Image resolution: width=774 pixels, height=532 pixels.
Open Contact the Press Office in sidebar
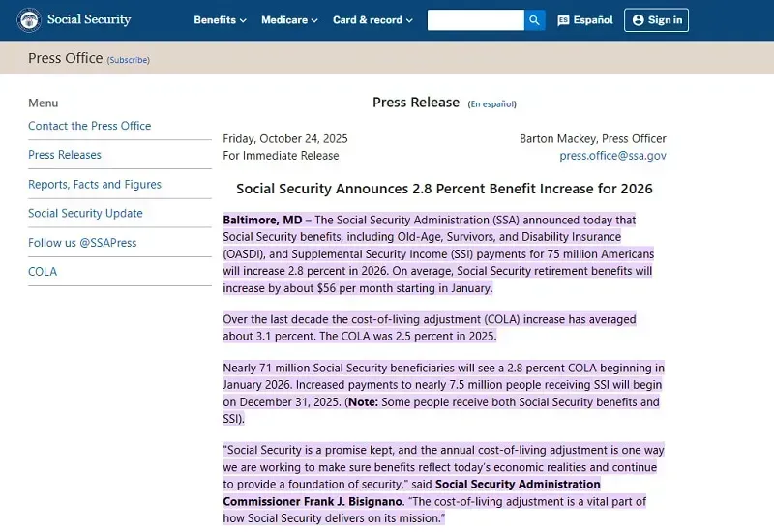[x=89, y=126]
